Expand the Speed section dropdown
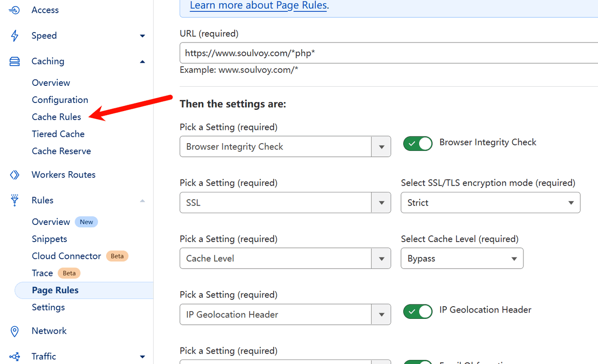The width and height of the screenshot is (598, 364). [142, 35]
